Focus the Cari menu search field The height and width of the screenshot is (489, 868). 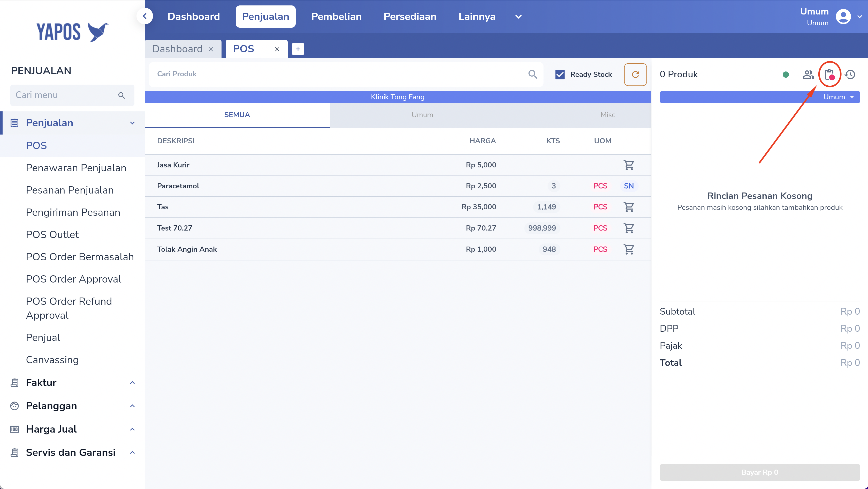click(x=72, y=95)
